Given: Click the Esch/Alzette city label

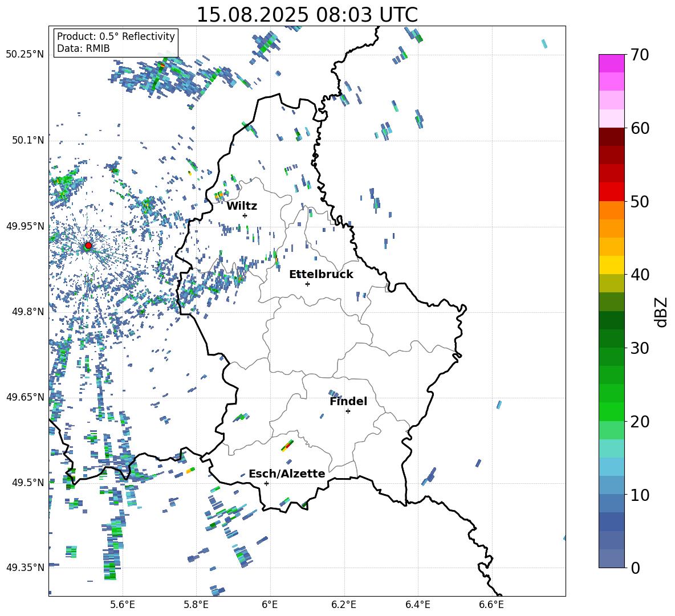Looking at the screenshot, I should click(287, 474).
